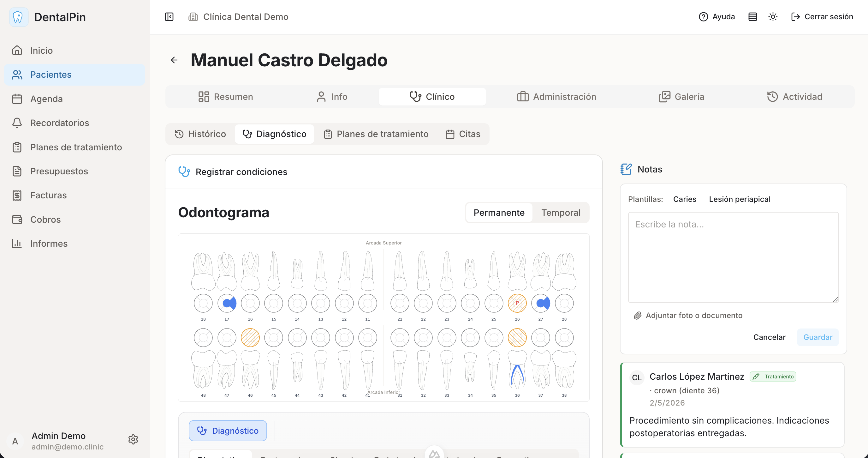Select occlusal circle of tooth 27
This screenshot has height=458, width=868.
coord(541,303)
